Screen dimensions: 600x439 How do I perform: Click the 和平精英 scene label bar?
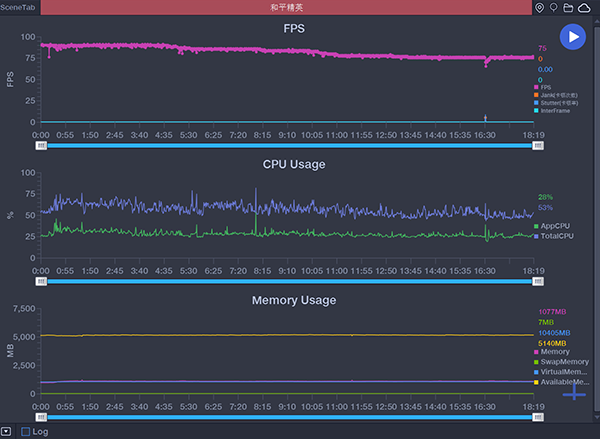(x=286, y=8)
